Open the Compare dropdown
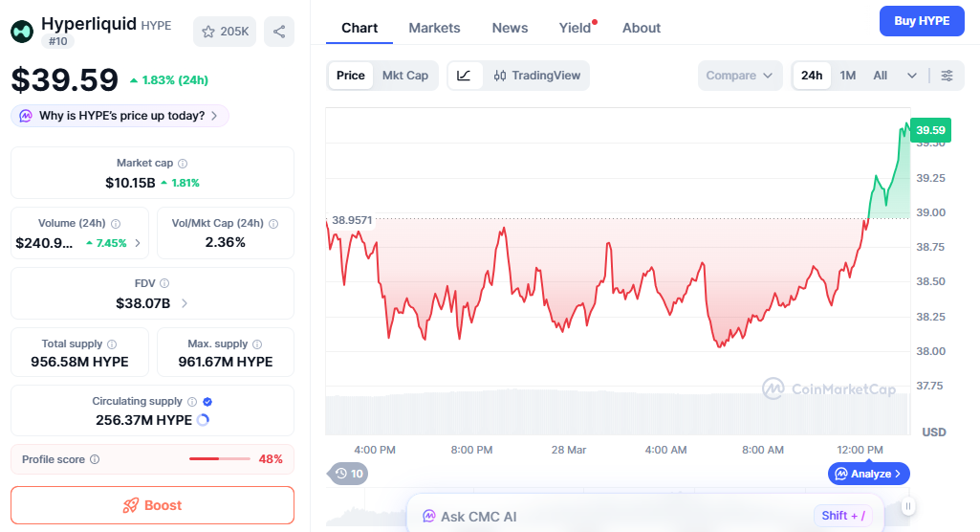 (x=740, y=76)
